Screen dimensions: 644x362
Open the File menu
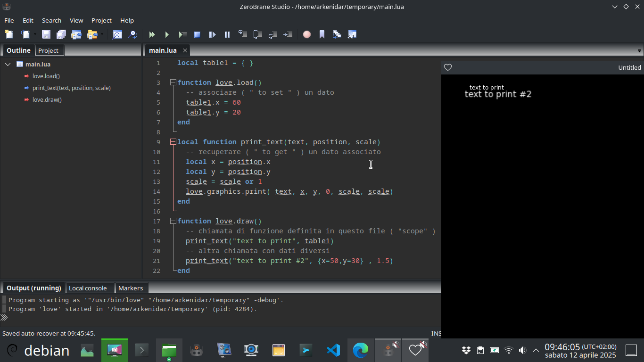point(9,20)
